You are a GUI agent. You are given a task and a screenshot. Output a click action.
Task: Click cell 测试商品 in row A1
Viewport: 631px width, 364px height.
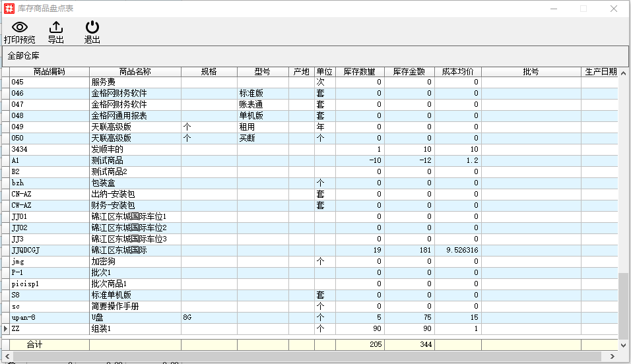tap(108, 160)
